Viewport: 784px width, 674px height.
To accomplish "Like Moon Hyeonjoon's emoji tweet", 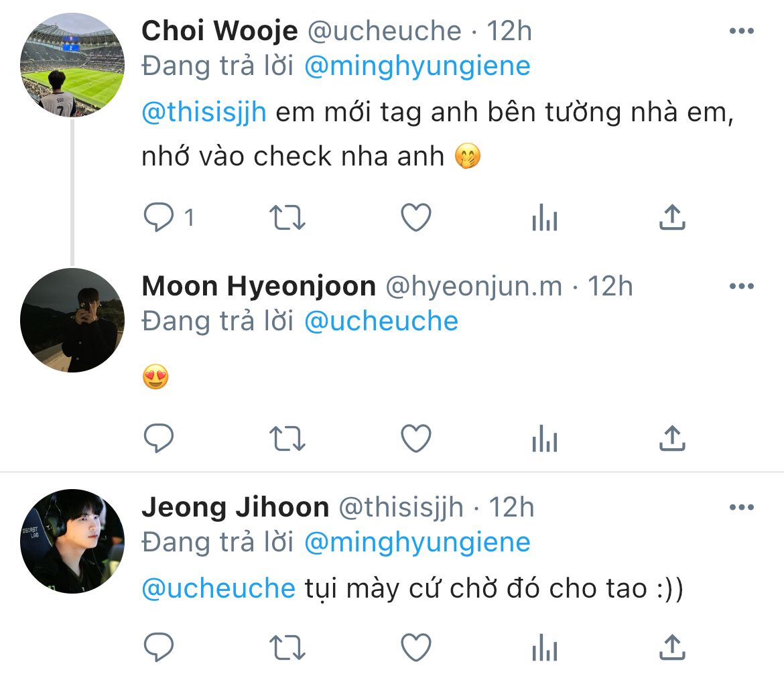I will (x=415, y=439).
